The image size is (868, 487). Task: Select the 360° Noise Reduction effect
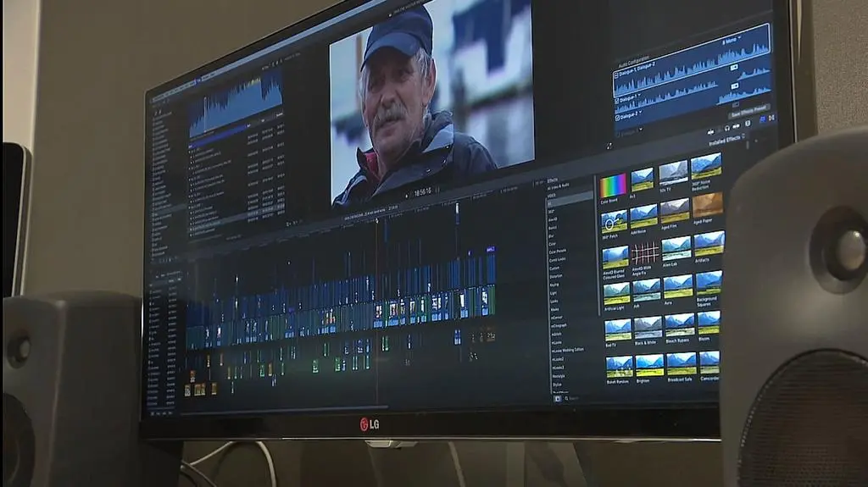point(706,166)
